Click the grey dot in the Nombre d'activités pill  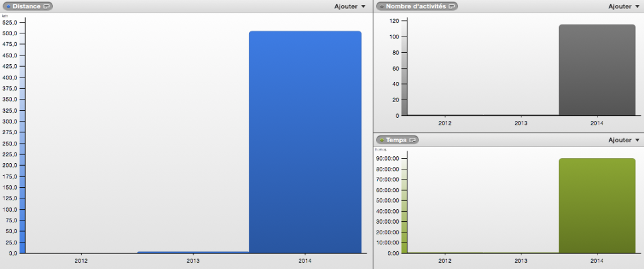[382, 6]
